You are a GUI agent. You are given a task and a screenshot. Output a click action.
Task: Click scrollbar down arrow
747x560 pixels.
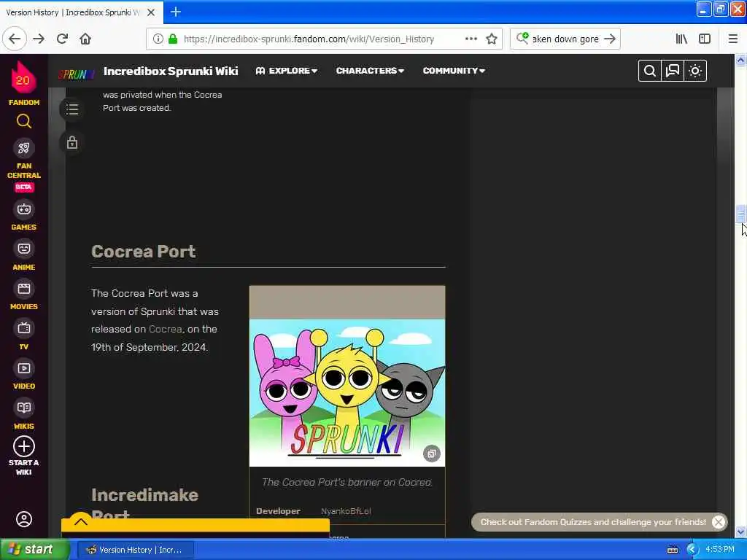pyautogui.click(x=740, y=532)
